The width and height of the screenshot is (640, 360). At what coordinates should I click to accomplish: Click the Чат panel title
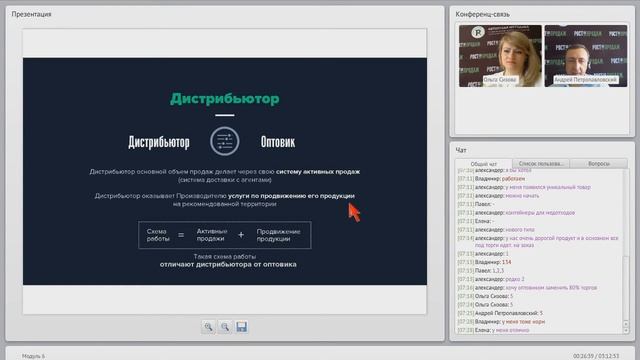461,150
